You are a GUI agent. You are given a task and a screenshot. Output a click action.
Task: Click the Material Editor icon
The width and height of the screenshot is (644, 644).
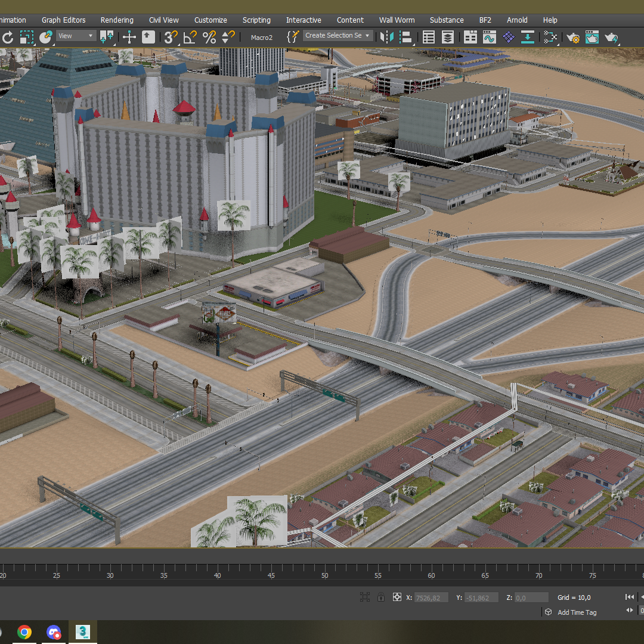click(509, 38)
